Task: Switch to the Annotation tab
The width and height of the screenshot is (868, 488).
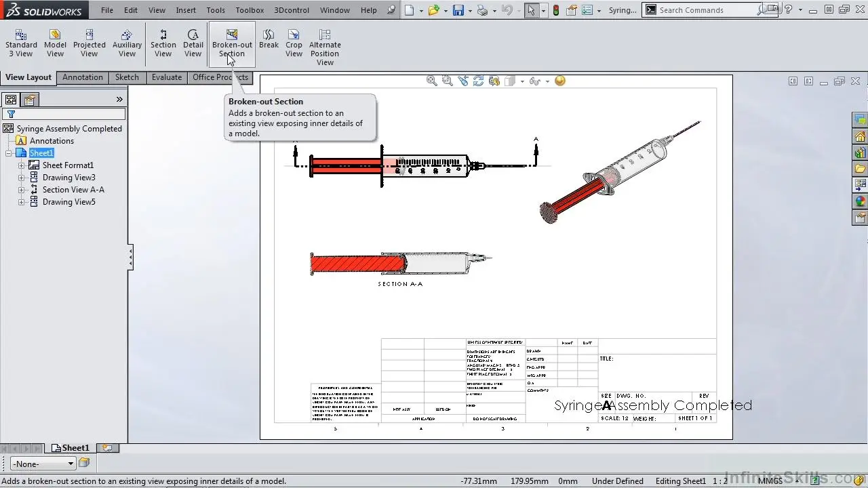Action: coord(83,77)
